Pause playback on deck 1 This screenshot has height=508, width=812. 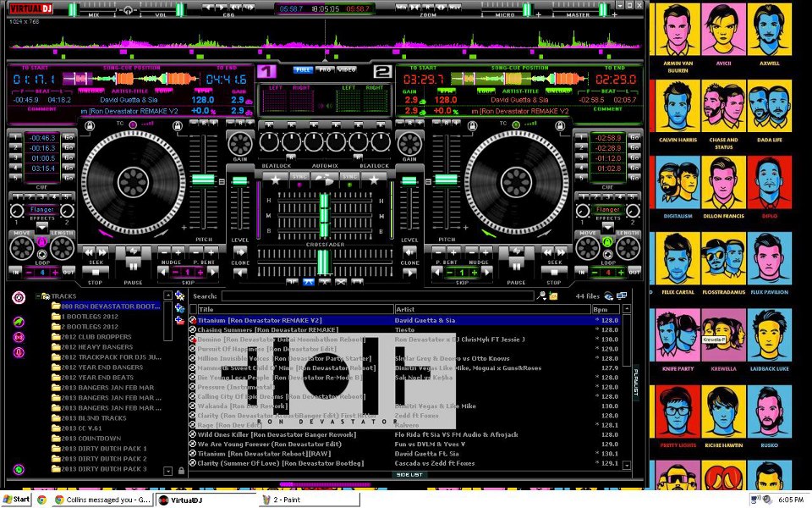tap(133, 264)
